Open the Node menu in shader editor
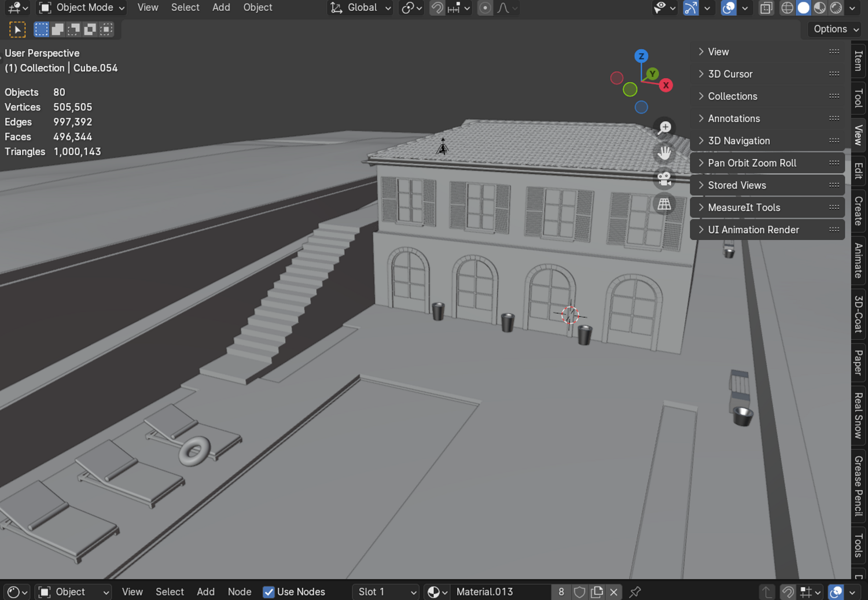The height and width of the screenshot is (600, 868). pos(240,592)
